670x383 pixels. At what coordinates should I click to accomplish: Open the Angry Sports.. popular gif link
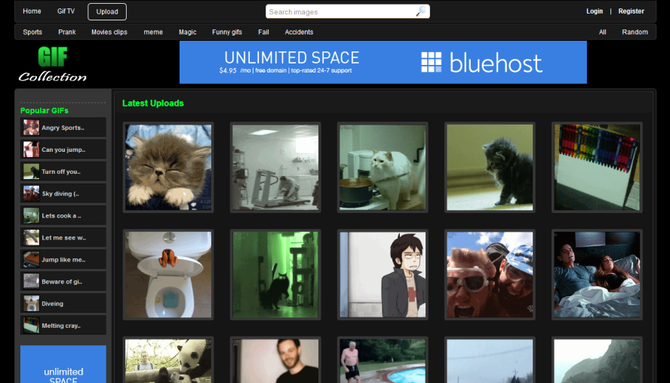click(x=63, y=128)
